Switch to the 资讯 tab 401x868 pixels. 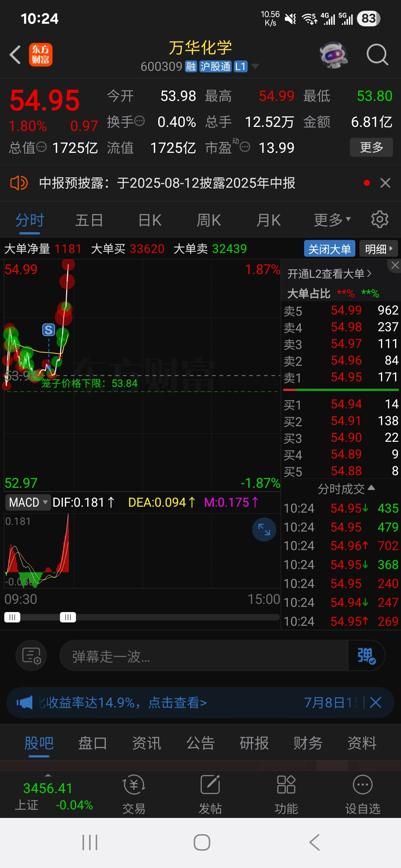(x=147, y=743)
